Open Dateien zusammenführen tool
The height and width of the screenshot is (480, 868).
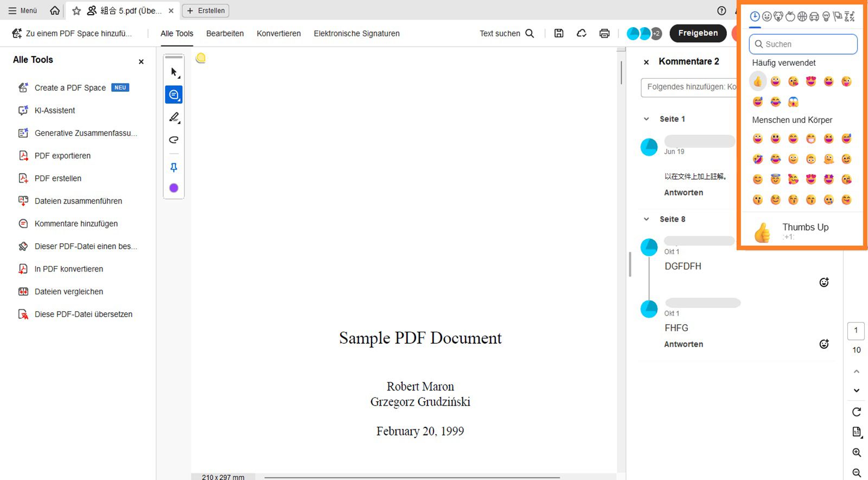[x=78, y=201]
